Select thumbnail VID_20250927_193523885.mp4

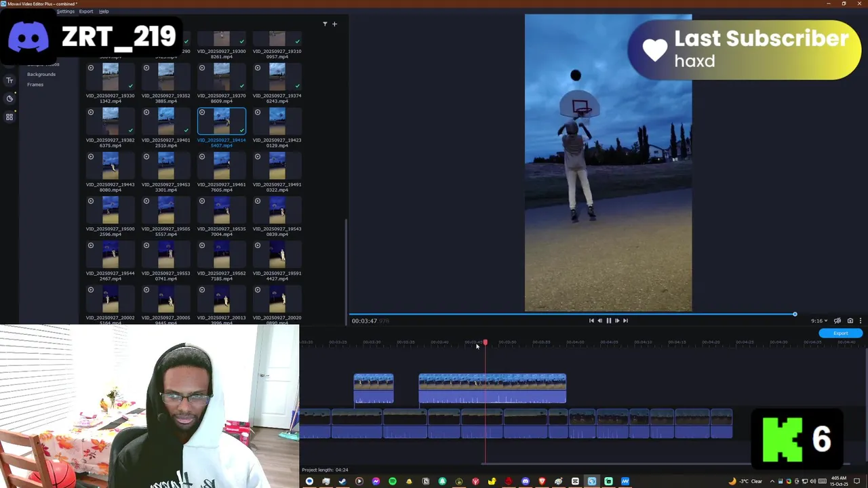166,77
